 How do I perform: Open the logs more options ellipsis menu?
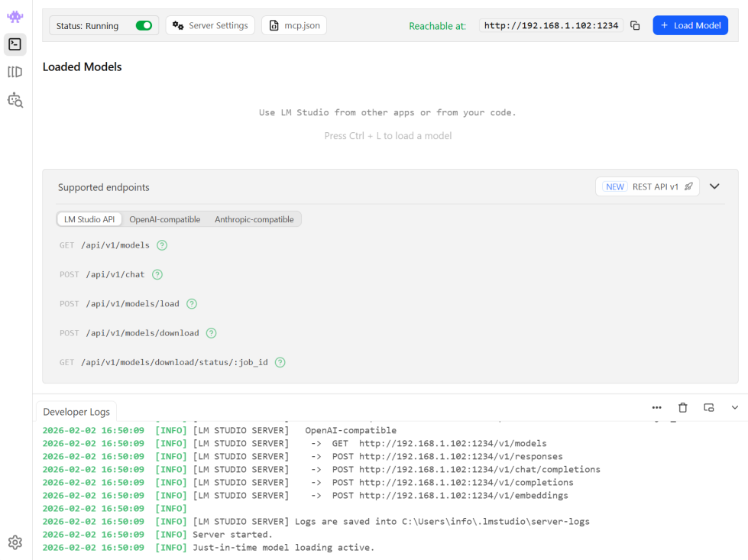(657, 408)
